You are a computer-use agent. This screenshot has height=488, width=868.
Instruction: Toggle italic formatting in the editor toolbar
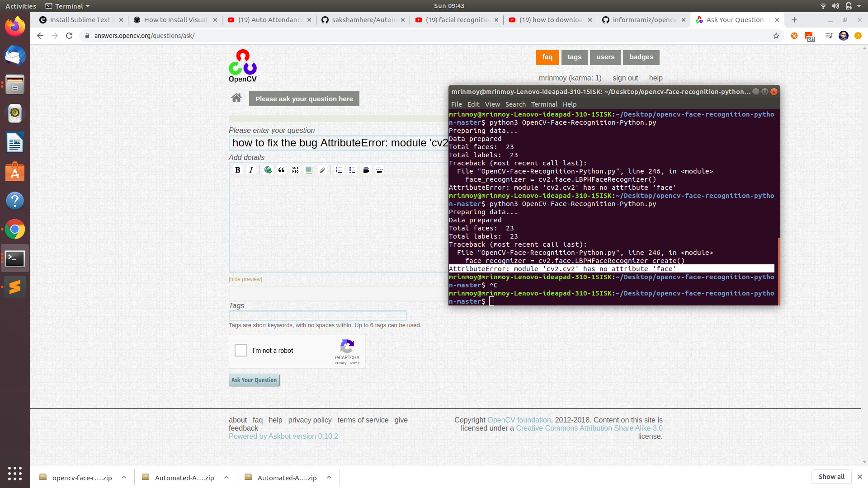click(x=251, y=170)
